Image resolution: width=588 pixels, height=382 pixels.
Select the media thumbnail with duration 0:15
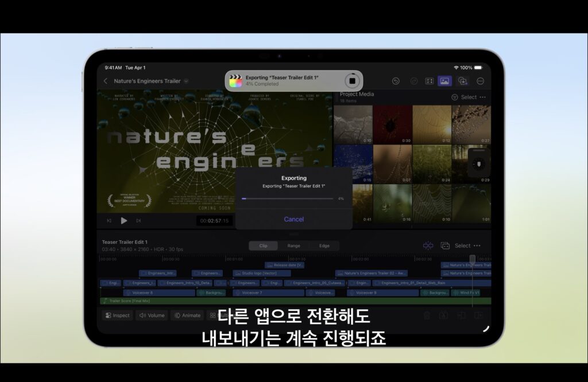pyautogui.click(x=353, y=164)
